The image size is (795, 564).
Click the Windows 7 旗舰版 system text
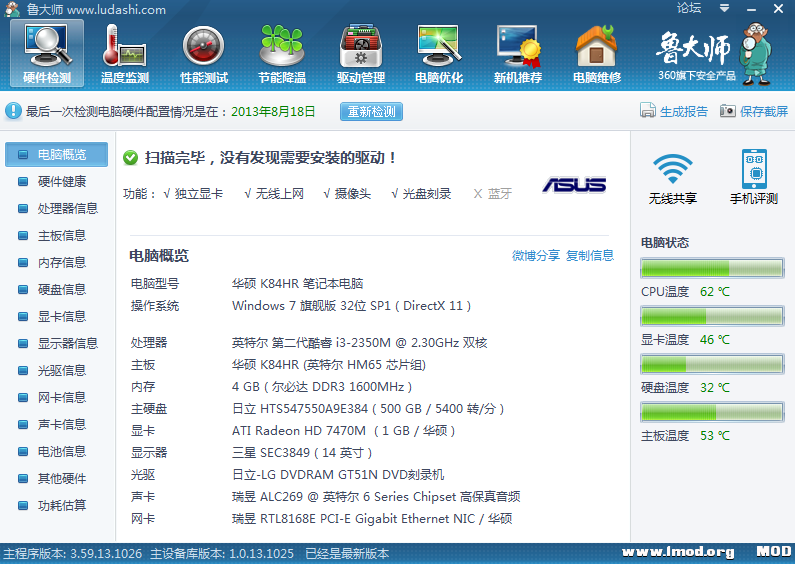(351, 306)
